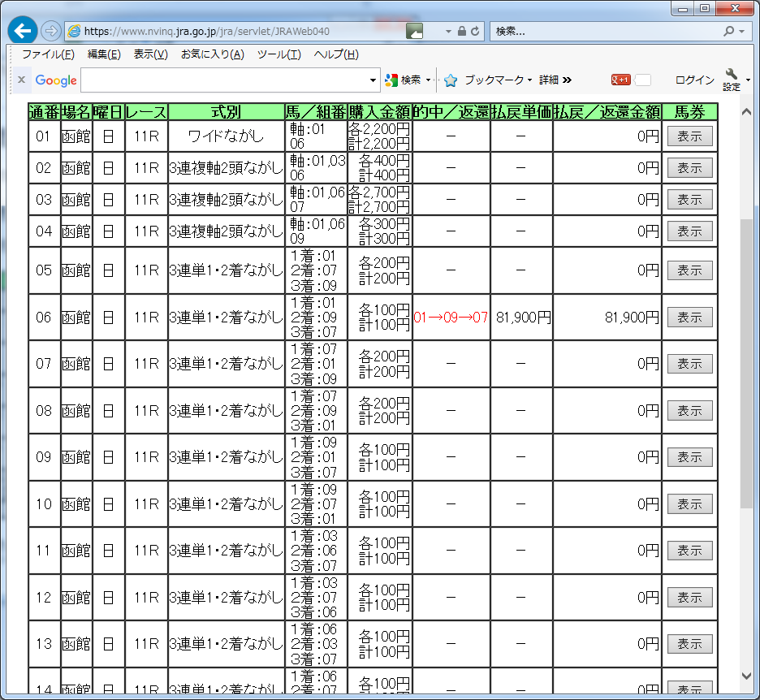Click the vertical scrollbar thumb
This screenshot has width=760, height=700.
point(746,364)
